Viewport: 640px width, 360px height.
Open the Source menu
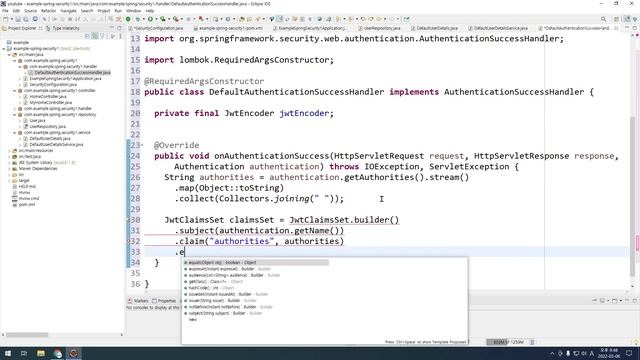click(x=30, y=11)
